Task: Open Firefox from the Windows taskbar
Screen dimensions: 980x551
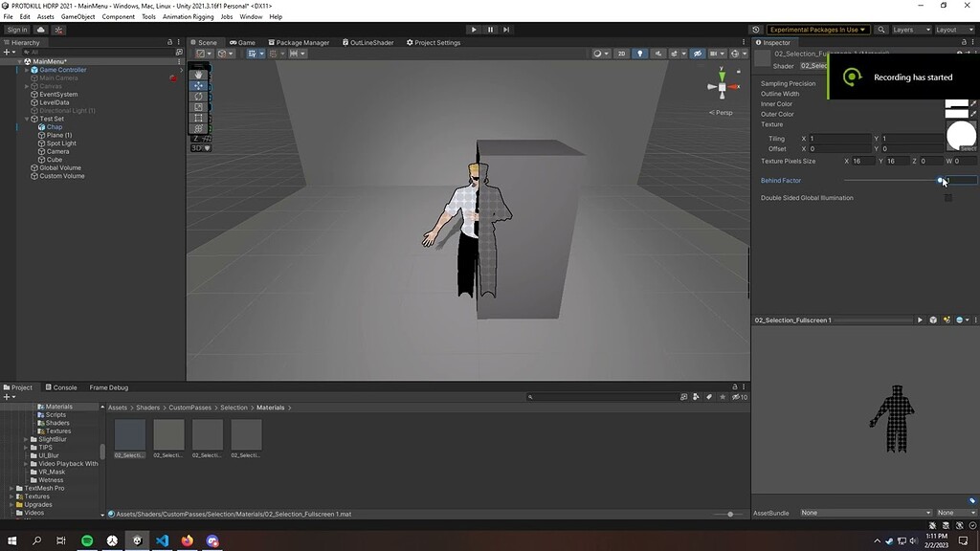Action: (188, 541)
